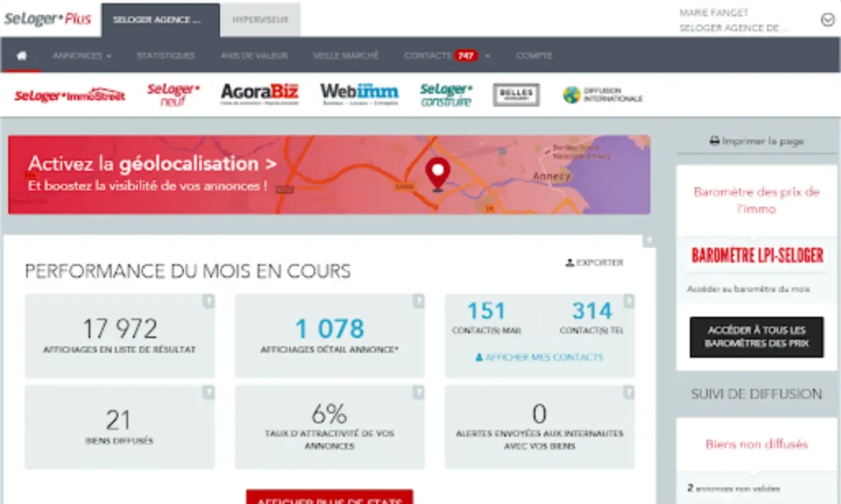
Task: Open the SeLoger Neuf logo link
Action: (x=173, y=95)
